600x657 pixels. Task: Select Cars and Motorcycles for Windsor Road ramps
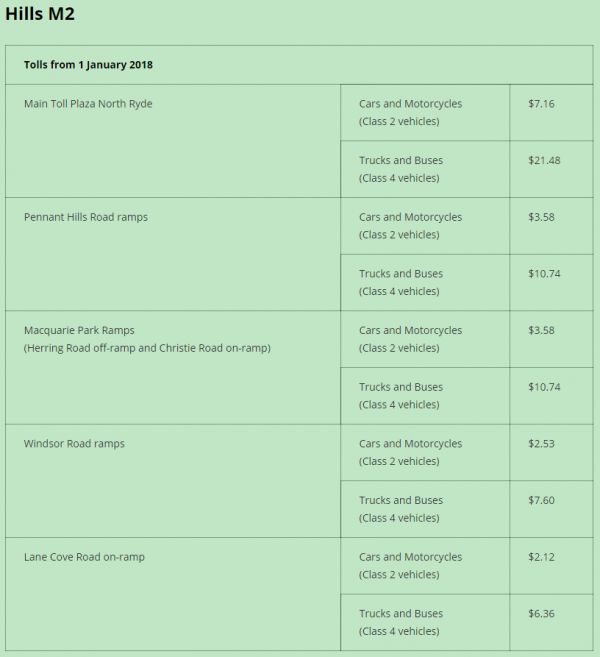pos(410,444)
